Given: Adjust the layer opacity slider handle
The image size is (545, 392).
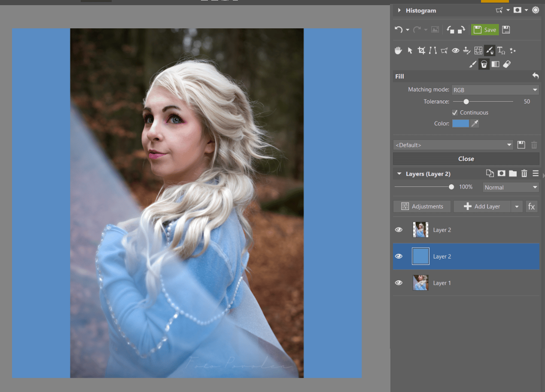Looking at the screenshot, I should pos(451,187).
